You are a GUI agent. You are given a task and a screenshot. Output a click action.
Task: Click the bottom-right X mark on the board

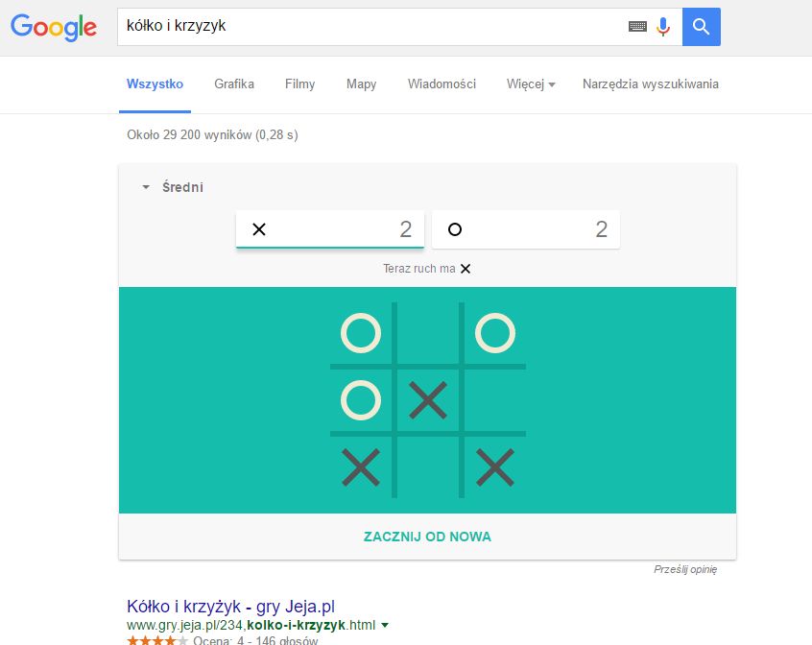[x=495, y=467]
